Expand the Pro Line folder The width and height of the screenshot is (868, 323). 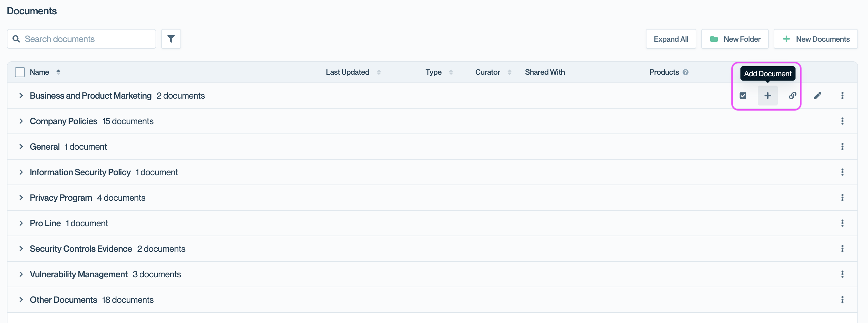tap(21, 223)
